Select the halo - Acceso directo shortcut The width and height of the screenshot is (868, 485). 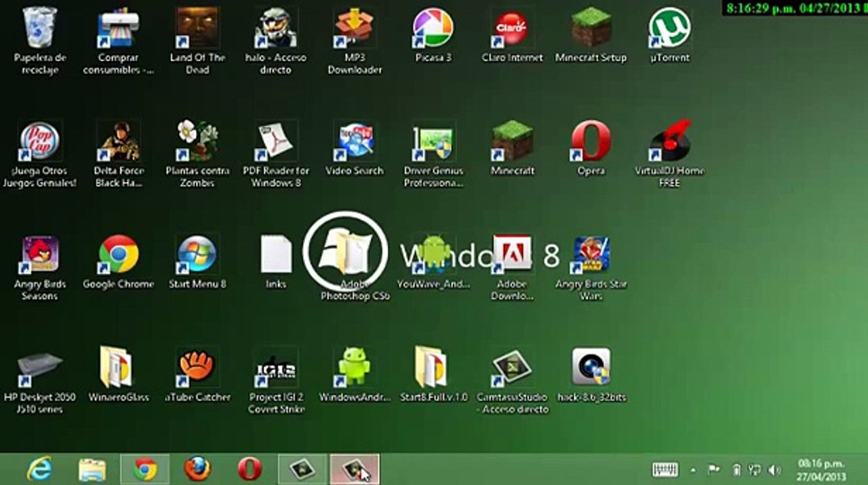[x=276, y=40]
